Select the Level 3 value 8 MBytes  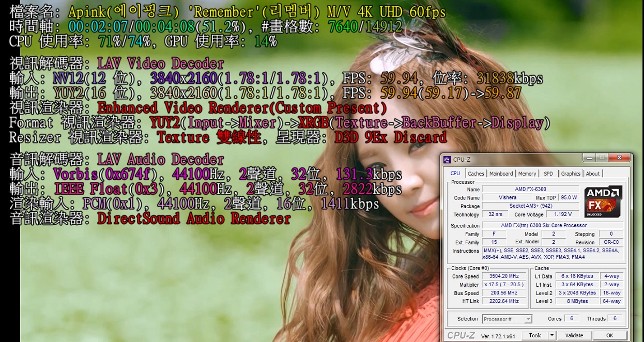577,301
